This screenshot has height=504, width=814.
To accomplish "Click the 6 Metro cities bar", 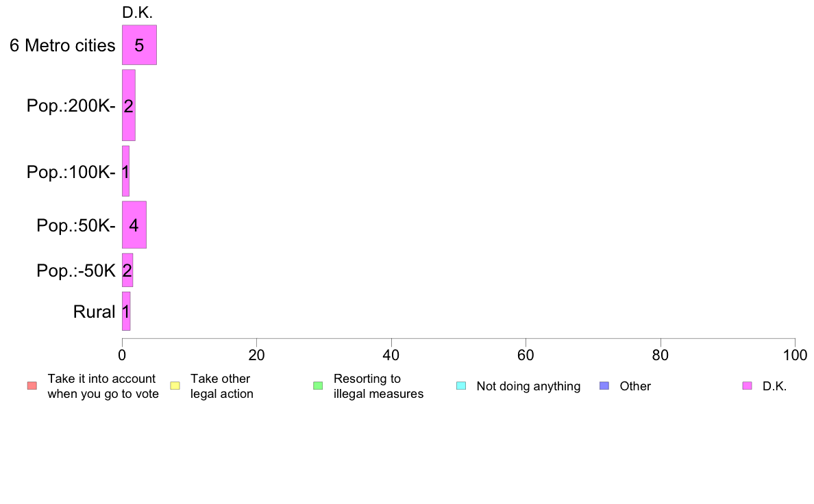I will pyautogui.click(x=139, y=45).
